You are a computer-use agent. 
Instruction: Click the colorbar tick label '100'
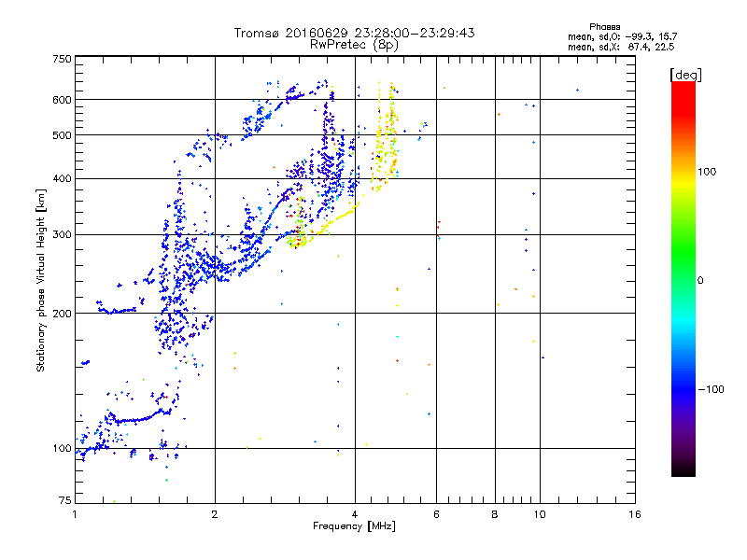(x=707, y=172)
